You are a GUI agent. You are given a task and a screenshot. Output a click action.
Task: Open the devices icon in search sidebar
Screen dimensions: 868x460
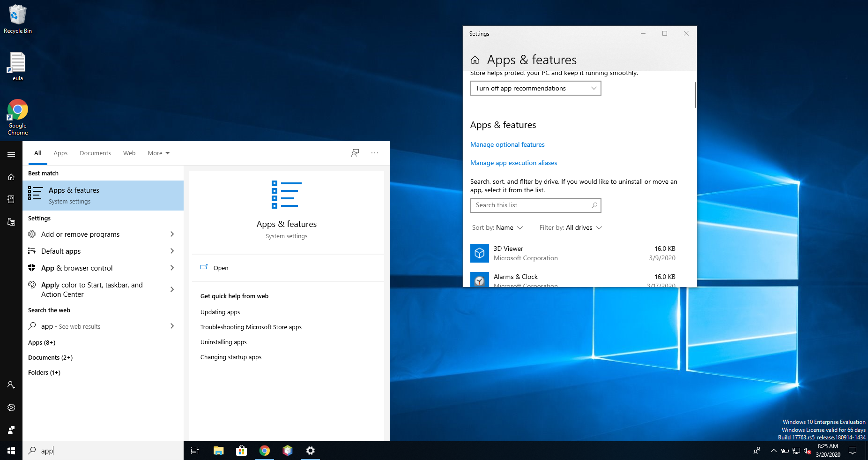[11, 222]
